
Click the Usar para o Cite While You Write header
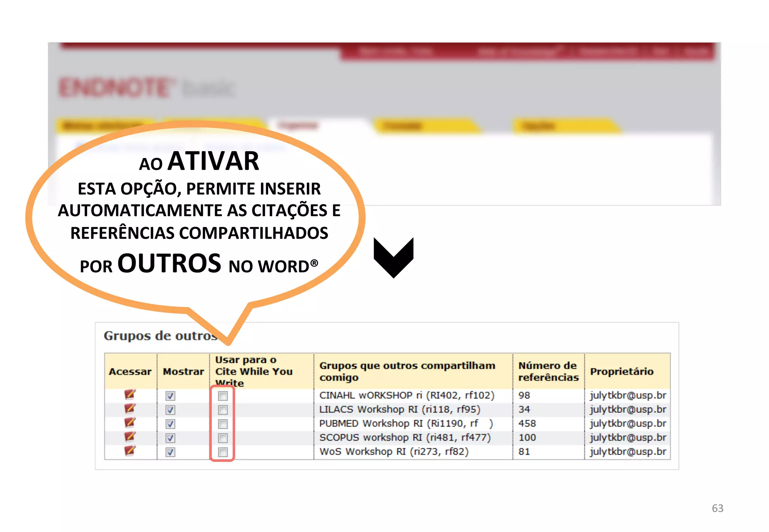click(253, 371)
